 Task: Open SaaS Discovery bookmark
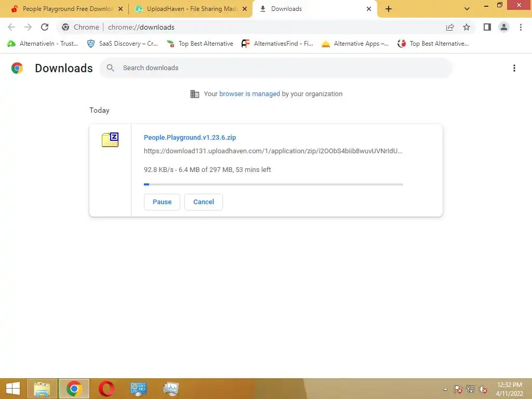pyautogui.click(x=123, y=44)
